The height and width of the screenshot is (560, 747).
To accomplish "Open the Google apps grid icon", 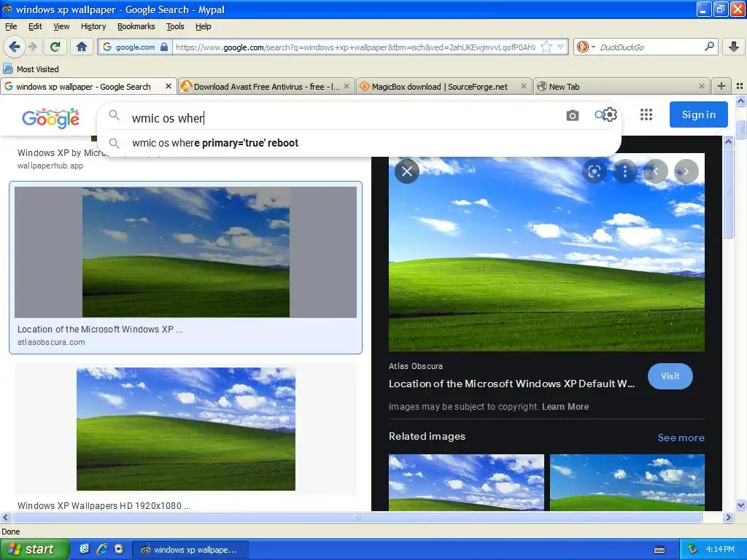I will coord(646,114).
